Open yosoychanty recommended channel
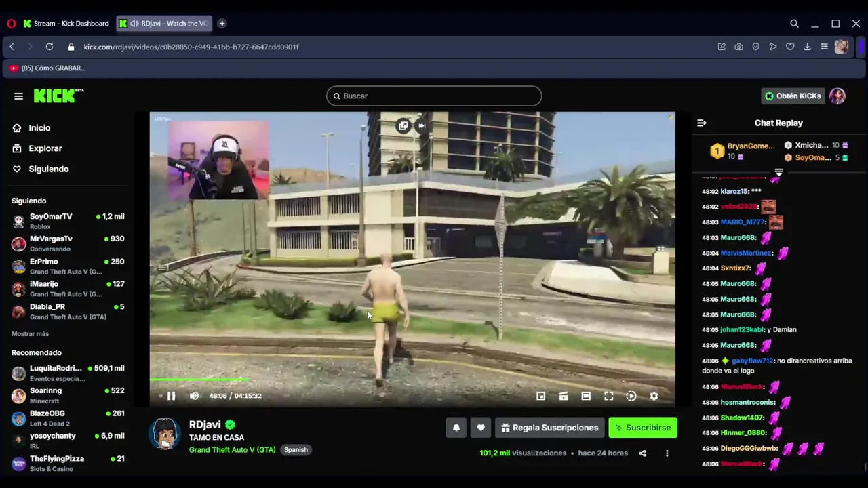The image size is (868, 488). tap(68, 441)
